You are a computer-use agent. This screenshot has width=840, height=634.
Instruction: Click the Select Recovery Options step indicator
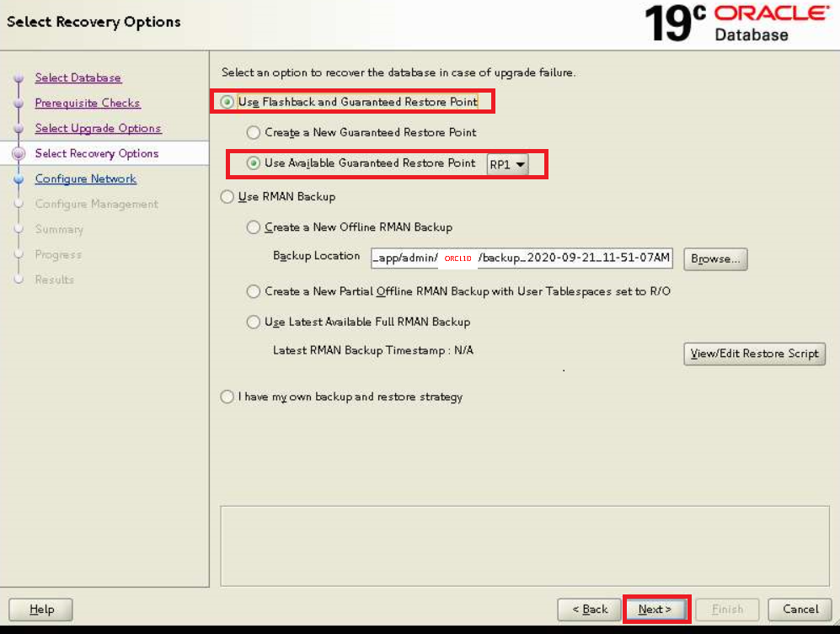(x=95, y=153)
